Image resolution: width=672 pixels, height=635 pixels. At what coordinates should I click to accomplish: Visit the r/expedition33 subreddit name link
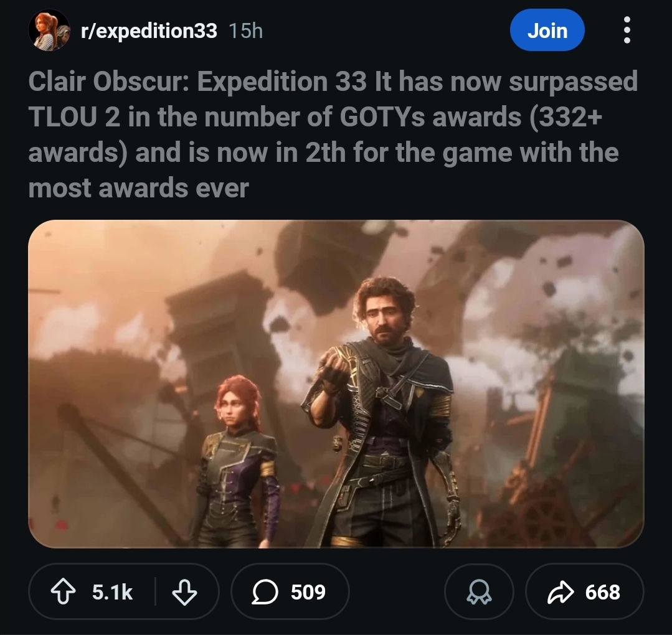pos(148,31)
